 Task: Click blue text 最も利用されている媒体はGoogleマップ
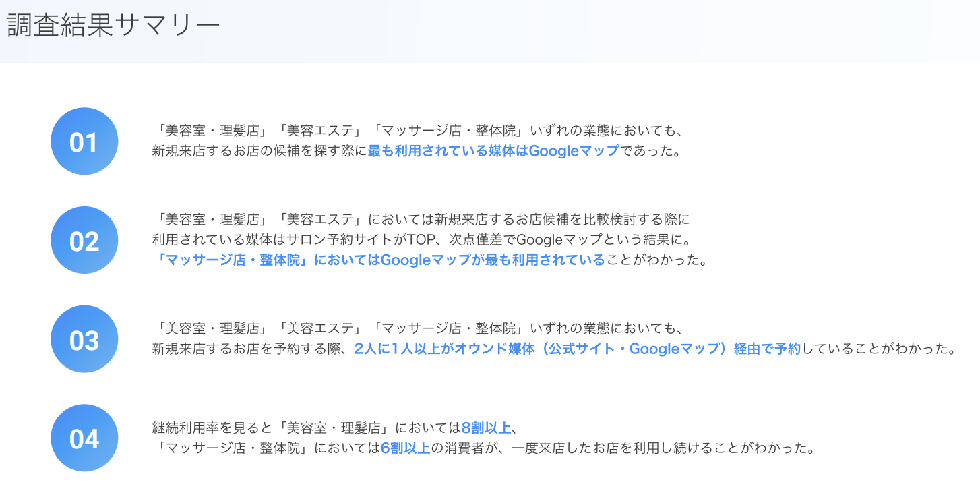tap(493, 151)
